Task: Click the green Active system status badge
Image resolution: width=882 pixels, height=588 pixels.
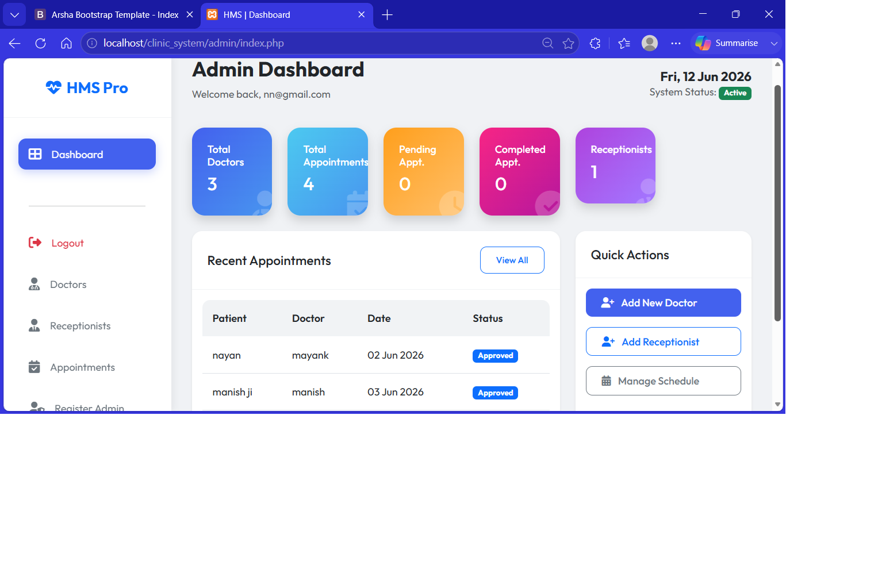Action: click(735, 93)
